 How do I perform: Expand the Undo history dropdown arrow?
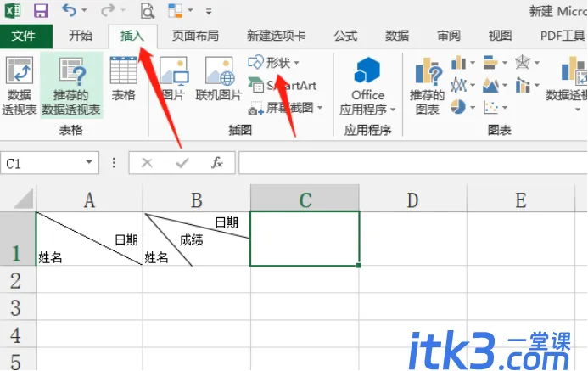click(84, 10)
